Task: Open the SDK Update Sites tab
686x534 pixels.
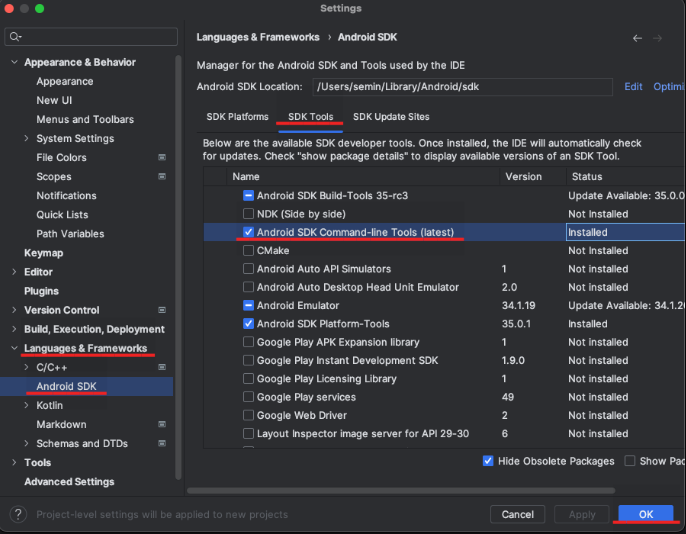Action: coord(391,117)
